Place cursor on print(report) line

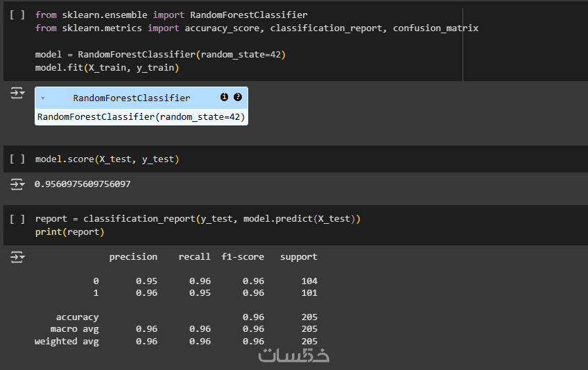click(x=69, y=232)
